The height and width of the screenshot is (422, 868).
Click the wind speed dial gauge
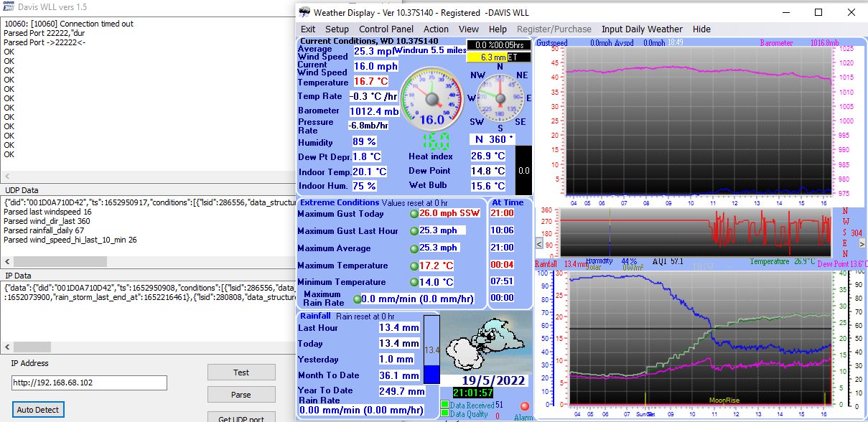tap(431, 98)
